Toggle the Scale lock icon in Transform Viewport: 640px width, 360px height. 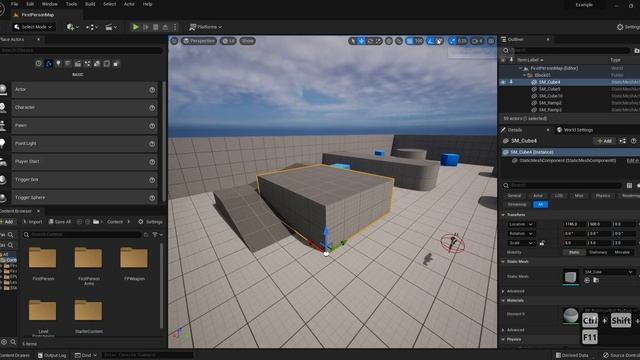pyautogui.click(x=542, y=243)
